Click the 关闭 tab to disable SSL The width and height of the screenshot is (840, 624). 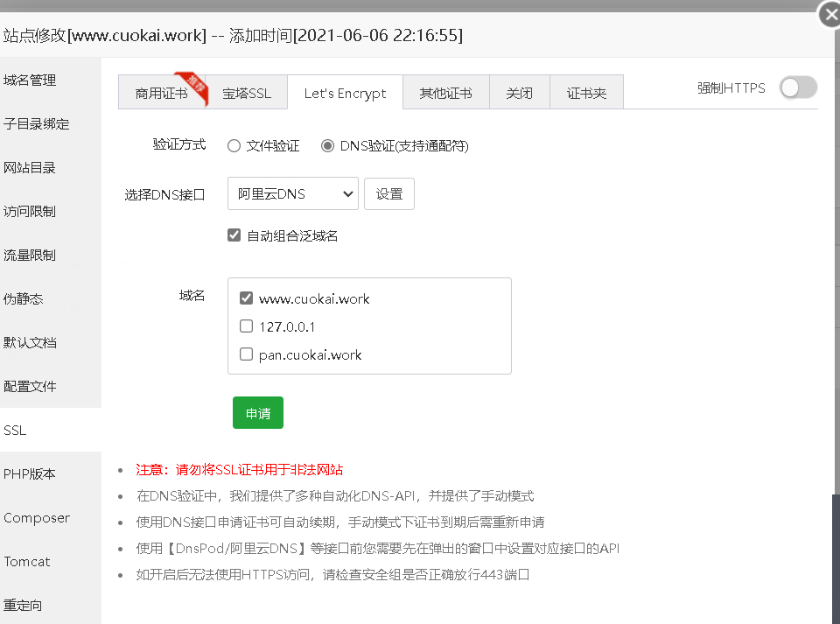click(x=520, y=91)
